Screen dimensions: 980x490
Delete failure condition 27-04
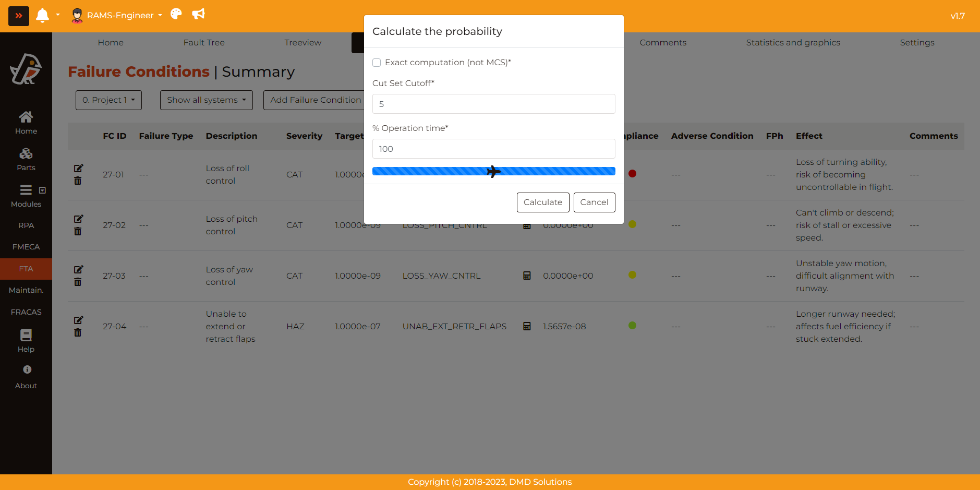point(78,333)
